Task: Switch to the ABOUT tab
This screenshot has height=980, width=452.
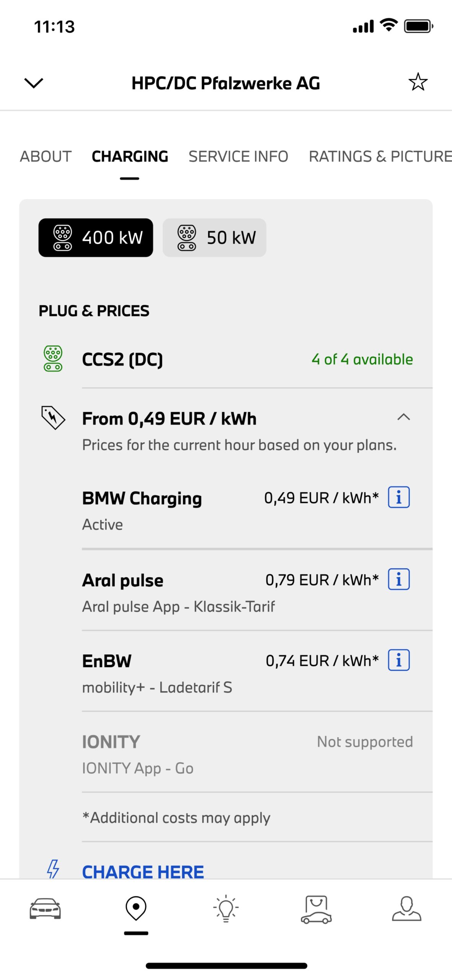Action: coord(46,156)
